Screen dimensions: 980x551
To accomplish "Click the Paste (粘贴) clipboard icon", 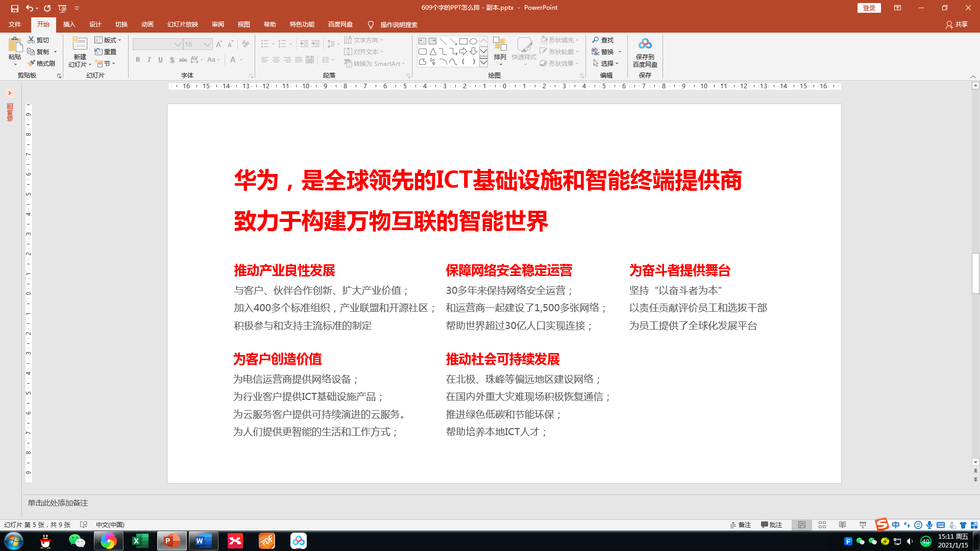I will [15, 45].
